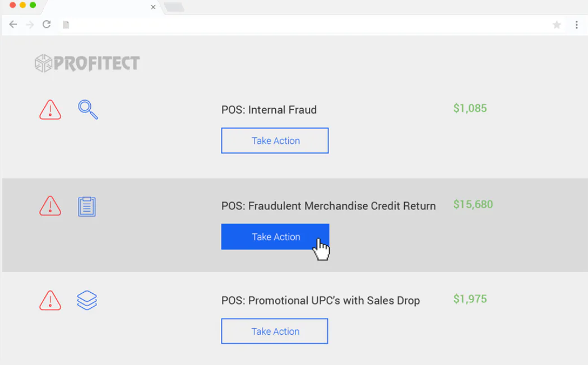Click the forward navigation arrow

click(30, 25)
